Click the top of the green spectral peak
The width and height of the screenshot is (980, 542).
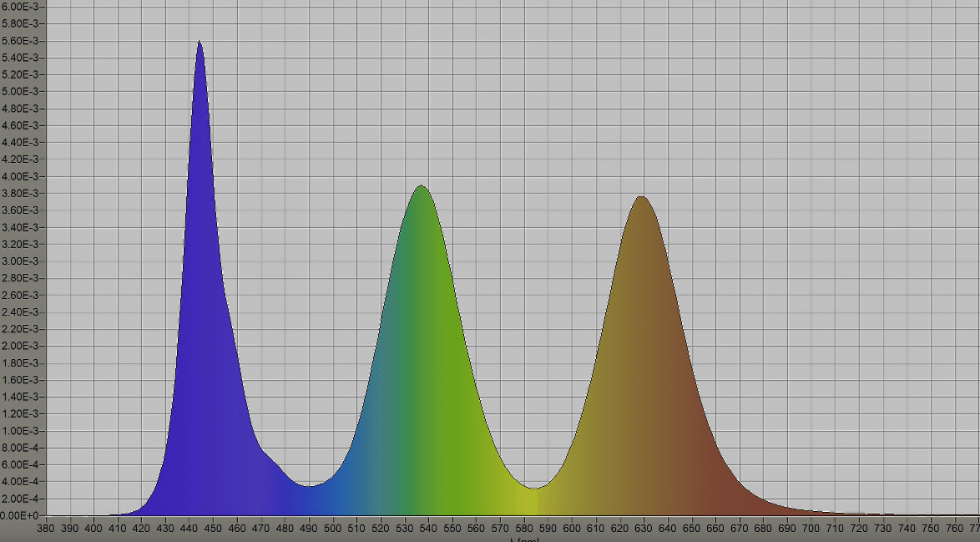click(422, 186)
